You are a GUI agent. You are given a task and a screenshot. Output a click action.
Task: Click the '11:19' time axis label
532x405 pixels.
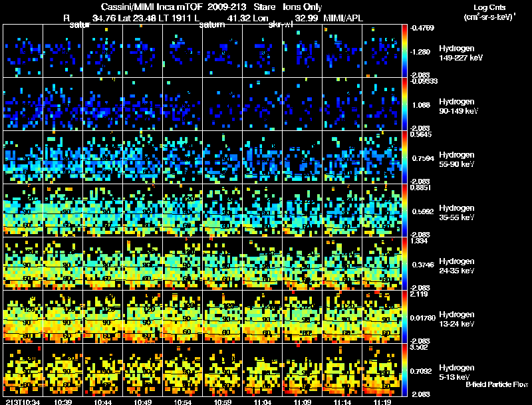pos(382,402)
